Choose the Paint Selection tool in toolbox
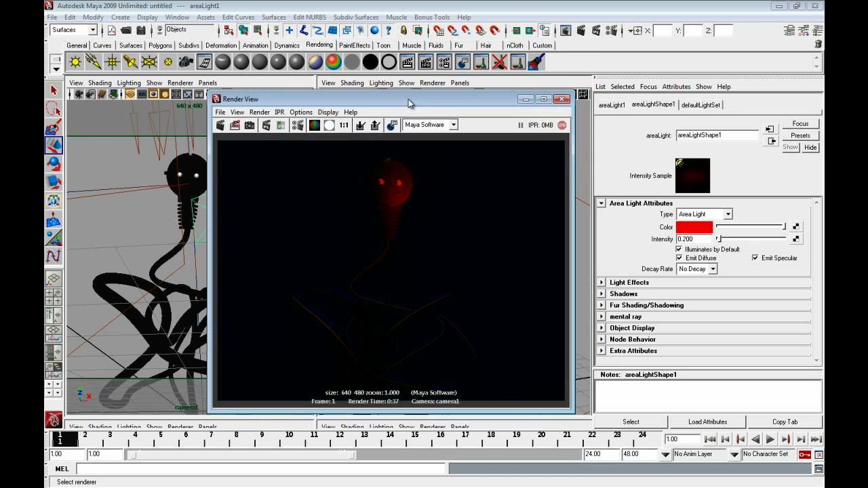The width and height of the screenshot is (868, 488). [54, 127]
